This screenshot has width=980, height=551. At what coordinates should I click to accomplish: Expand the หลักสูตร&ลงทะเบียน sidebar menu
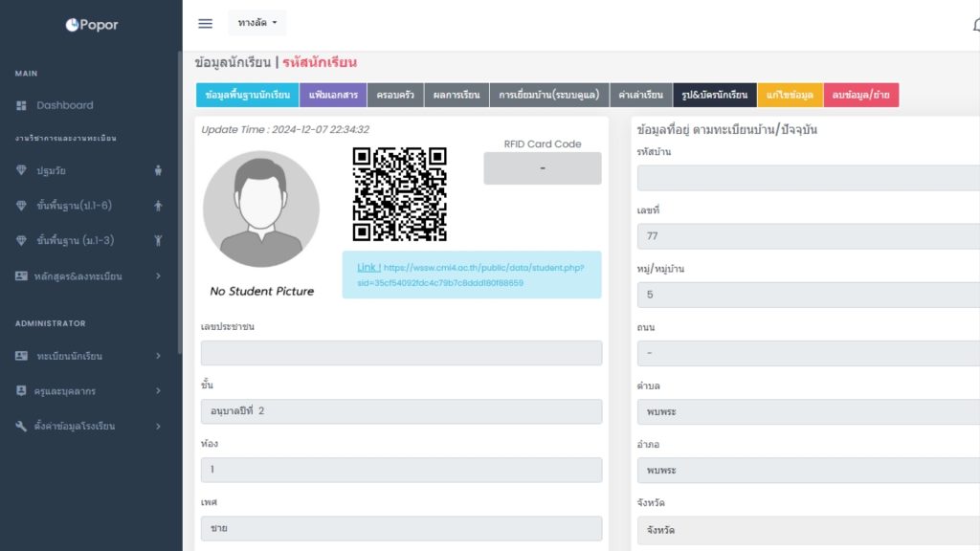point(88,276)
